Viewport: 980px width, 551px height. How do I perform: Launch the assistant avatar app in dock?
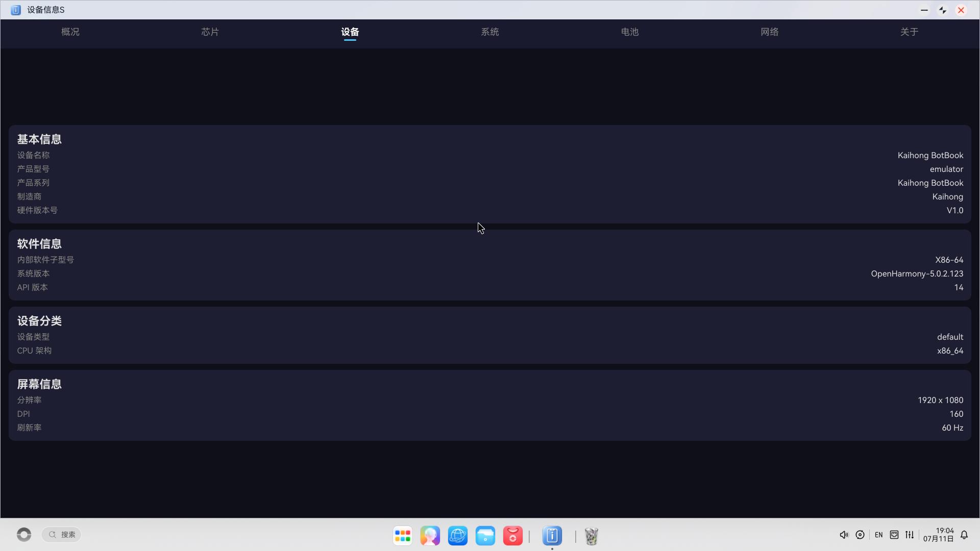pos(430,536)
